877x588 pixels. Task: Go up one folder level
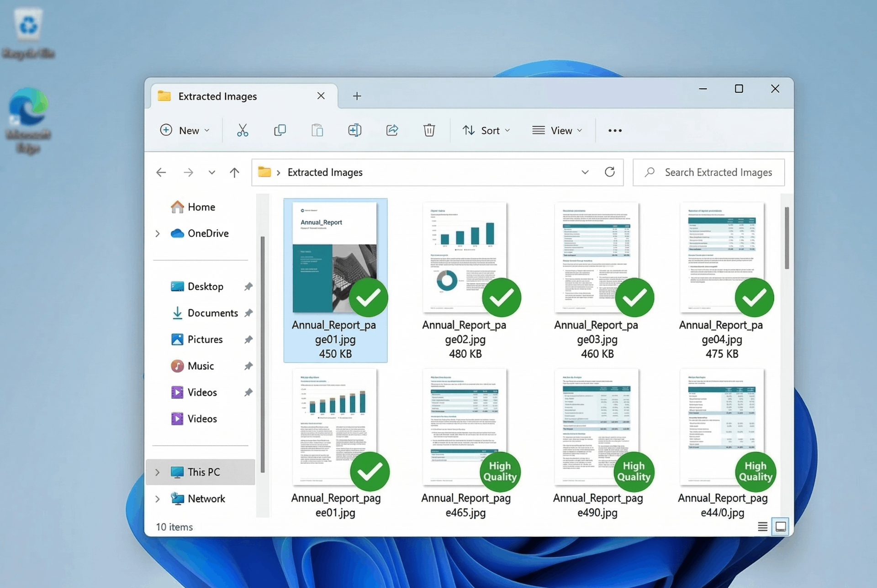(x=234, y=172)
